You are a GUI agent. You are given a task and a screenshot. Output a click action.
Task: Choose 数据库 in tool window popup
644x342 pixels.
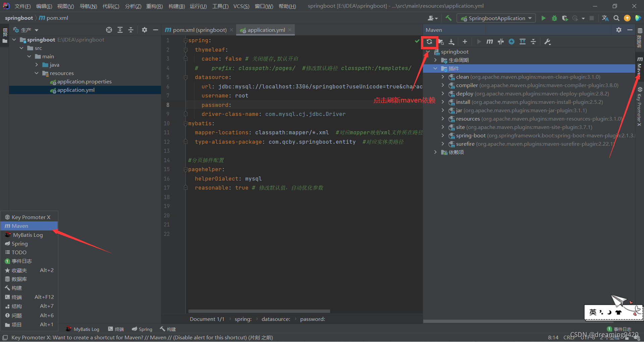click(x=29, y=279)
